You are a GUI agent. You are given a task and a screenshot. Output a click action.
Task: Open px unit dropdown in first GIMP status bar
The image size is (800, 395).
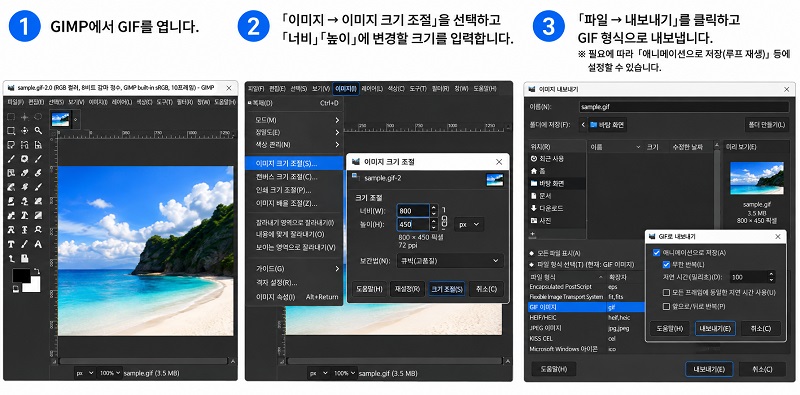point(85,373)
